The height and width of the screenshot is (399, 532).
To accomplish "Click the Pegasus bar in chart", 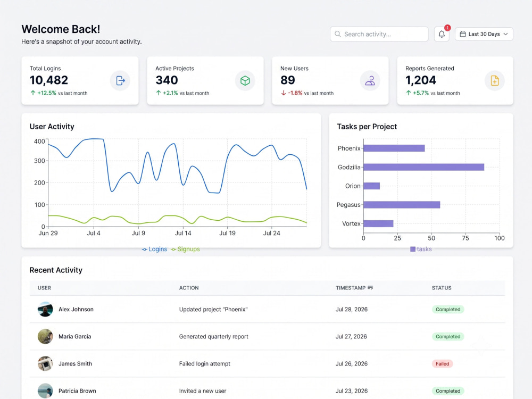I will [x=402, y=205].
